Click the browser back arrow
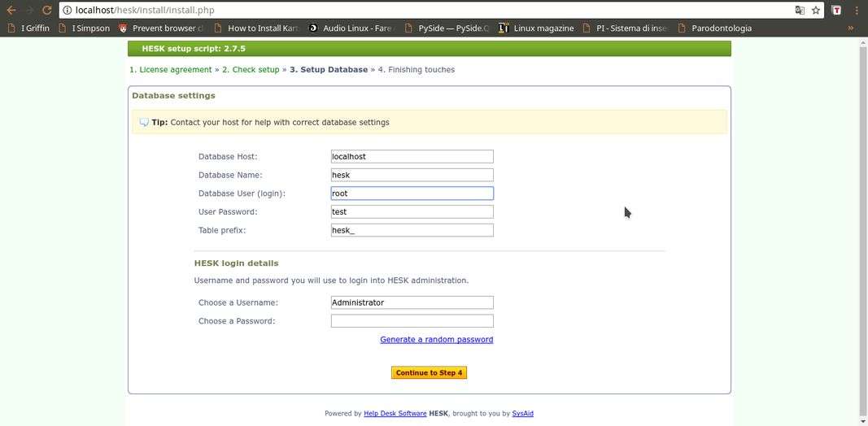Screen dimensions: 868x426 click(x=11, y=10)
